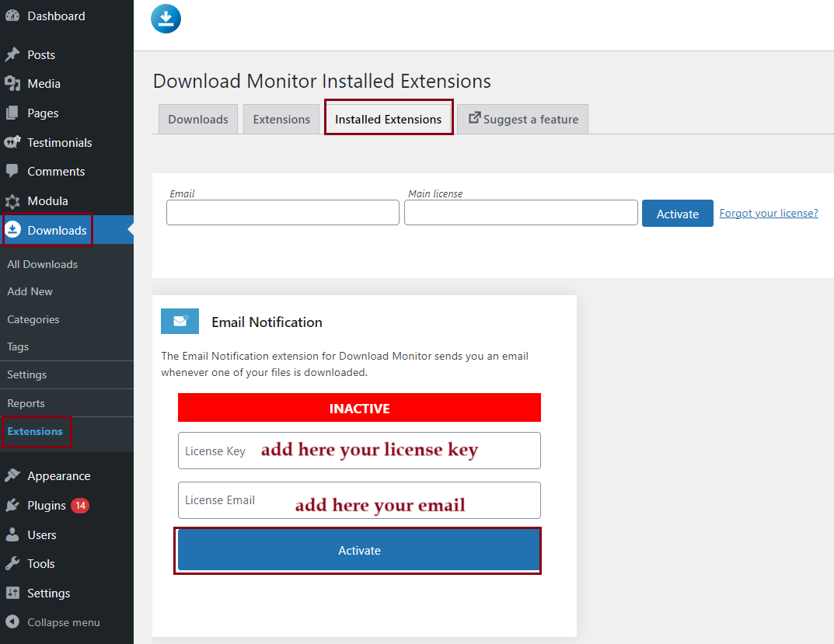Click the Download Monitor Installed Extensions heading

pyautogui.click(x=323, y=82)
